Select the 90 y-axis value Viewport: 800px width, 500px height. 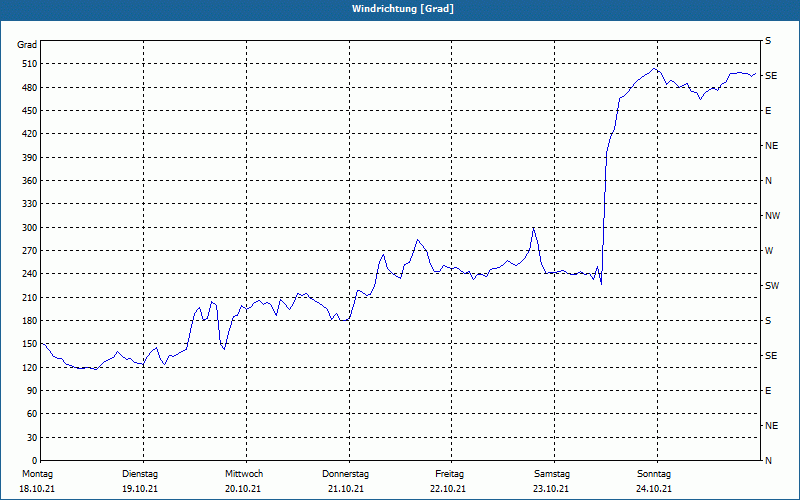point(31,391)
